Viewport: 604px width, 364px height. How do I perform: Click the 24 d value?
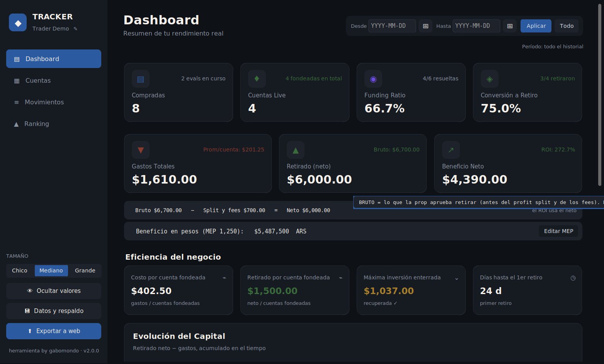click(491, 291)
